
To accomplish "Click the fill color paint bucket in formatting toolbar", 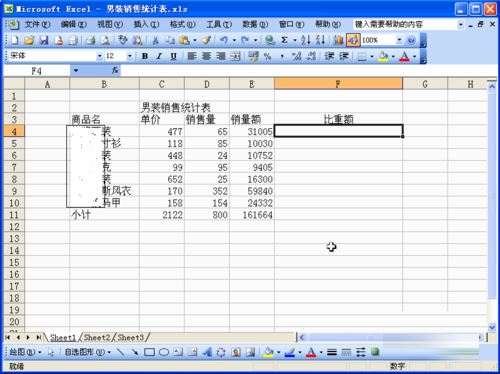I will click(383, 56).
